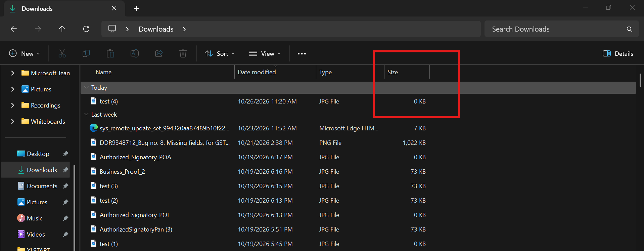The height and width of the screenshot is (251, 644).
Task: Click the Copy icon in toolbar
Action: click(x=86, y=53)
